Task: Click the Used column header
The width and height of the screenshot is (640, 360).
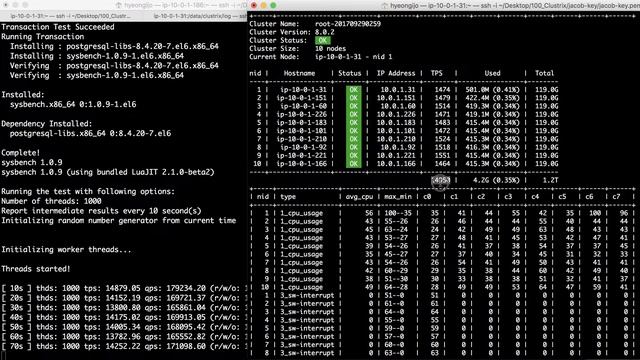Action: click(492, 73)
